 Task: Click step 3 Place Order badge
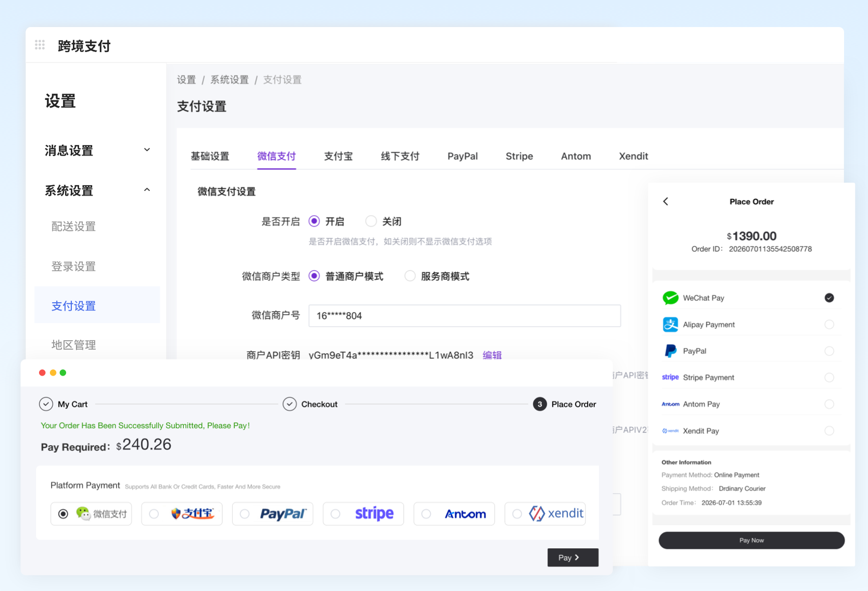coord(540,404)
